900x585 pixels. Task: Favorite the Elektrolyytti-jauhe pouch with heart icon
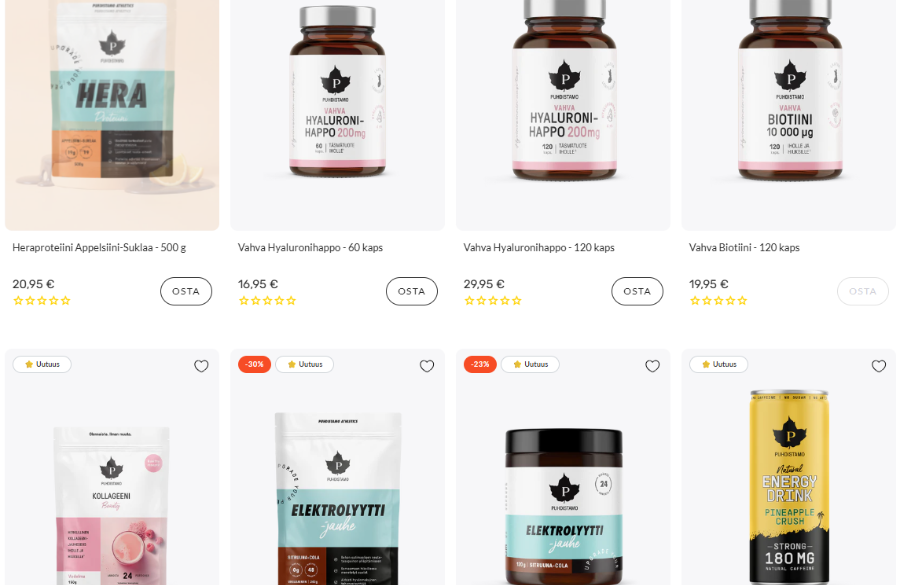(426, 366)
